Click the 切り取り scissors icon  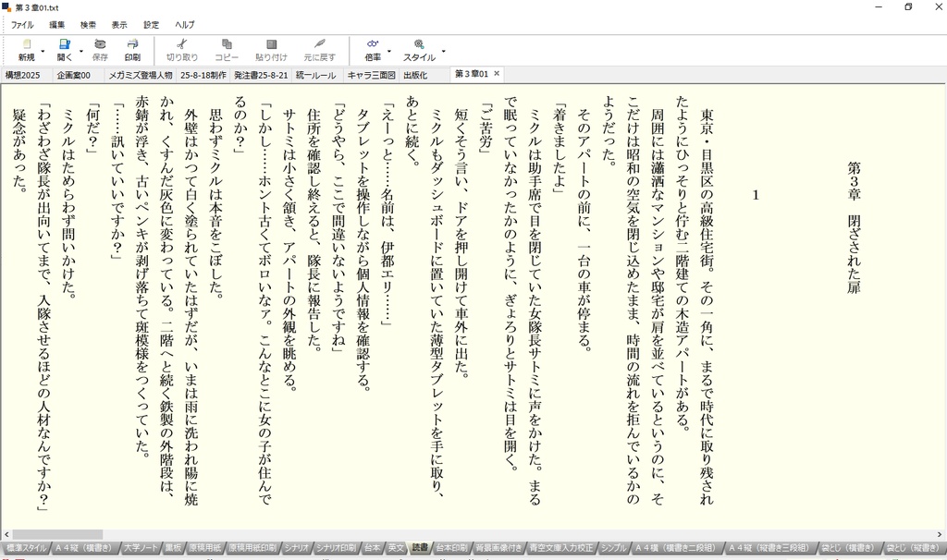[x=182, y=44]
